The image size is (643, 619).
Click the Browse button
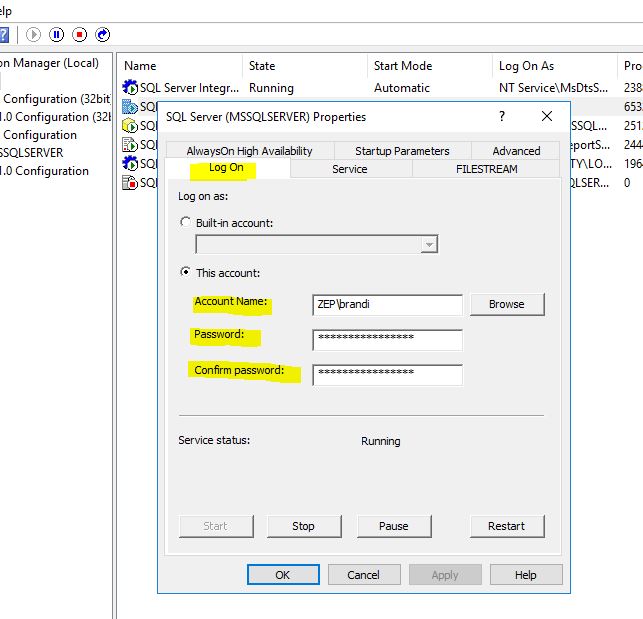coord(506,304)
